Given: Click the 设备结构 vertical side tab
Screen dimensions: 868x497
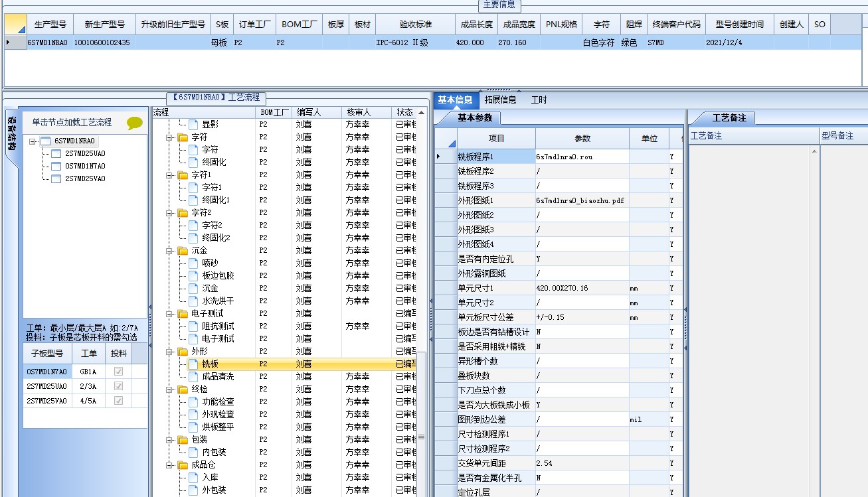Looking at the screenshot, I should [12, 133].
